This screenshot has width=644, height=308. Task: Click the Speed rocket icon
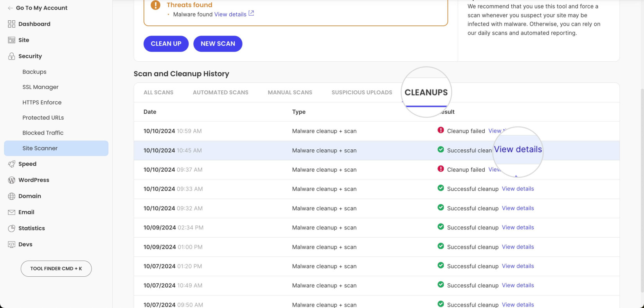click(x=12, y=164)
